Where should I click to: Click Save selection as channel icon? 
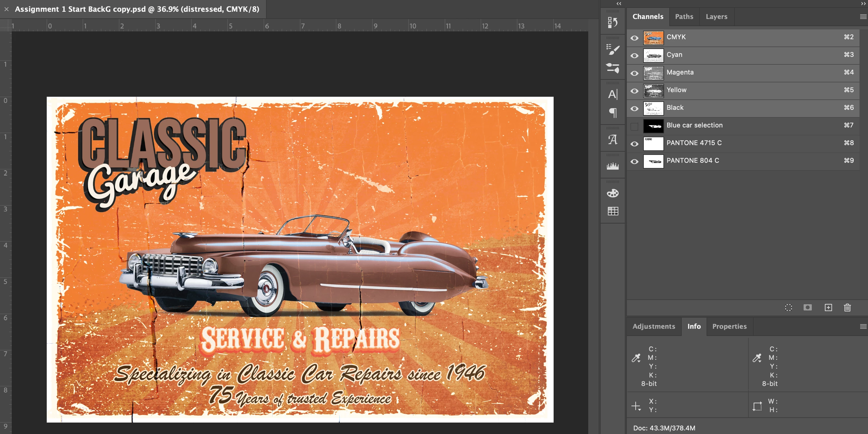click(807, 307)
